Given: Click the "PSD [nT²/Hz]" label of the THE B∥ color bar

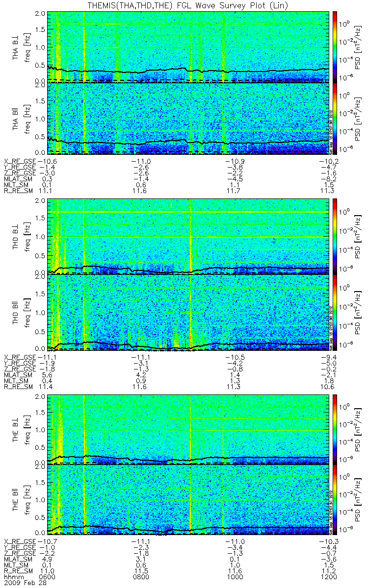Looking at the screenshot, I should coord(358,499).
